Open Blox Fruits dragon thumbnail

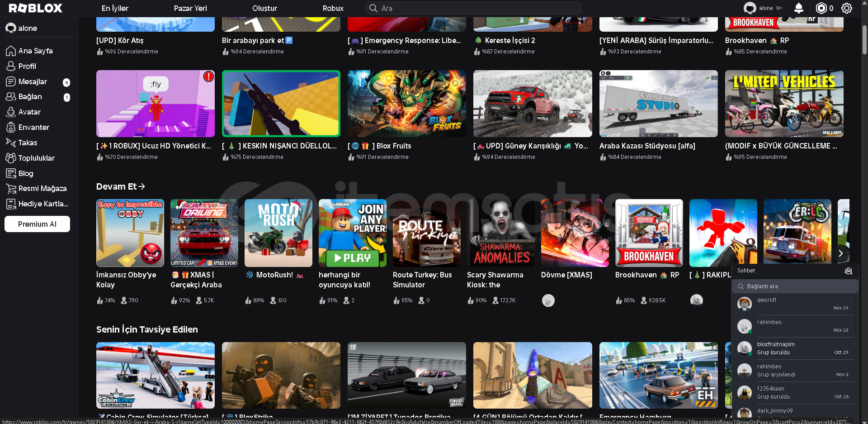(x=407, y=104)
